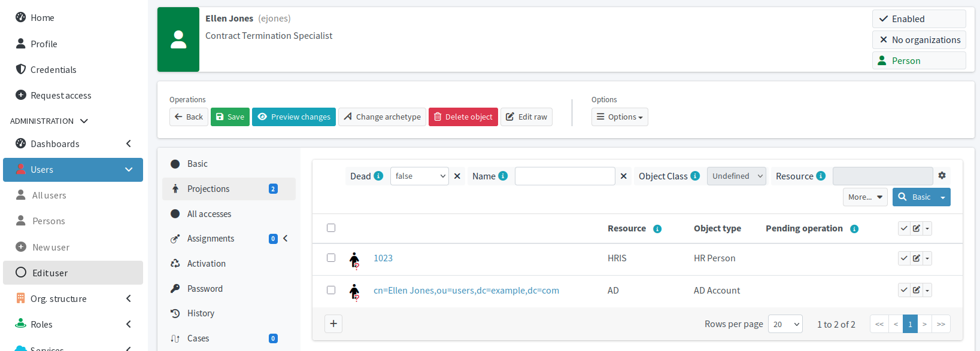Click the Name filter input field

pos(565,176)
